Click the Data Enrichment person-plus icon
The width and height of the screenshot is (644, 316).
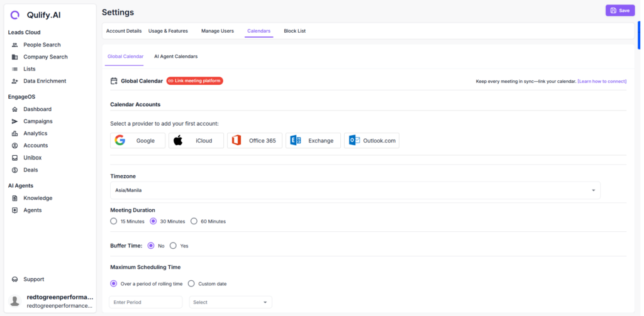click(x=15, y=81)
